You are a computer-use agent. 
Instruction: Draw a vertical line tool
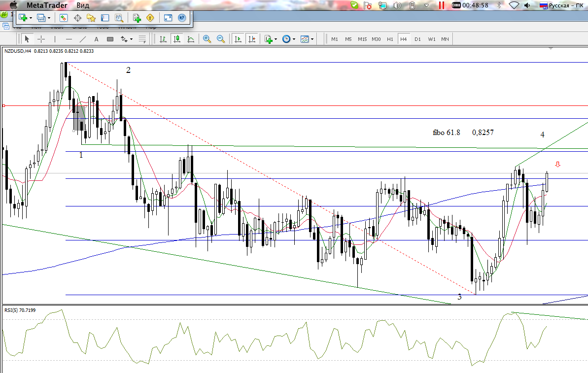[x=55, y=39]
